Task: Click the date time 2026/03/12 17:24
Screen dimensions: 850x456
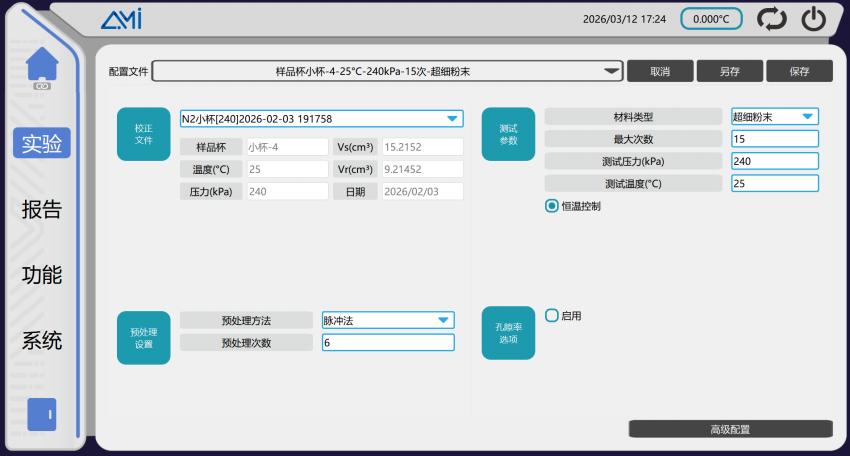Action: pyautogui.click(x=624, y=19)
